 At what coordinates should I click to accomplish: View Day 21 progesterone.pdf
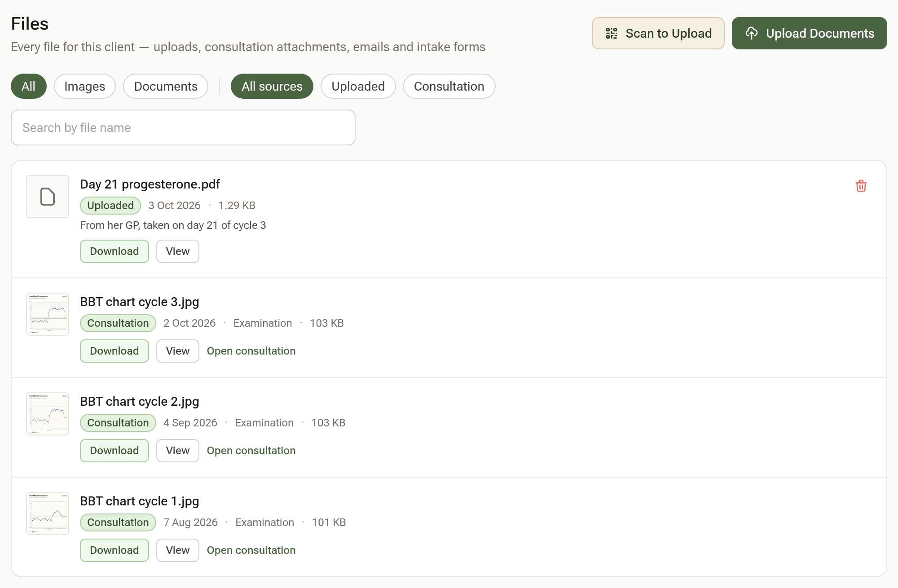178,251
